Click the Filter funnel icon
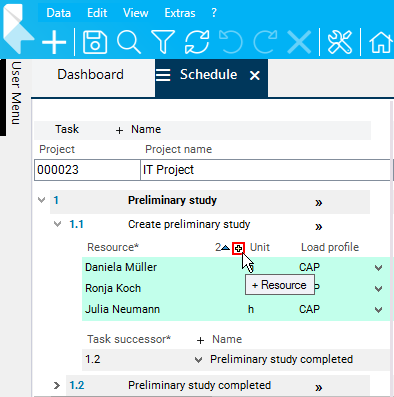This screenshot has width=394, height=397. pos(163,42)
